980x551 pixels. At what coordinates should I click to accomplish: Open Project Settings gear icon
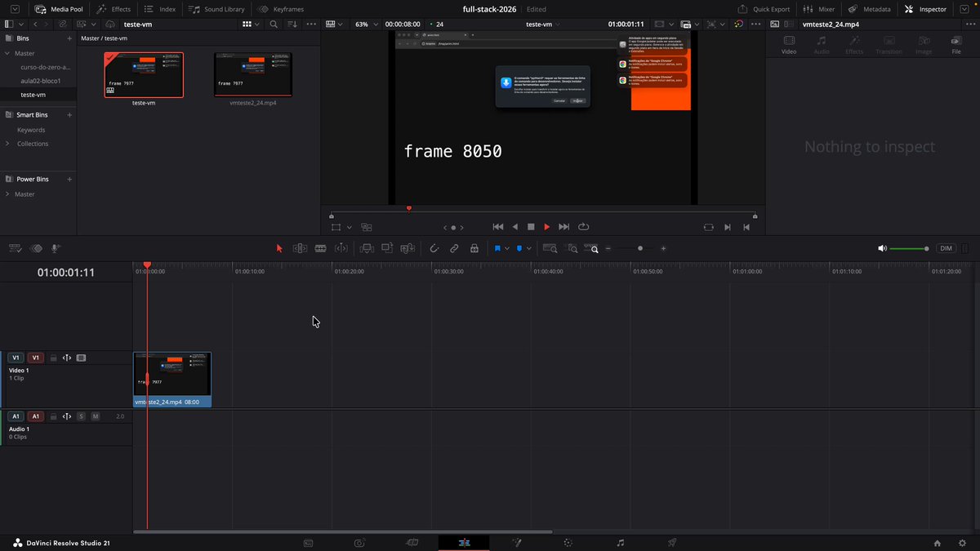(962, 543)
